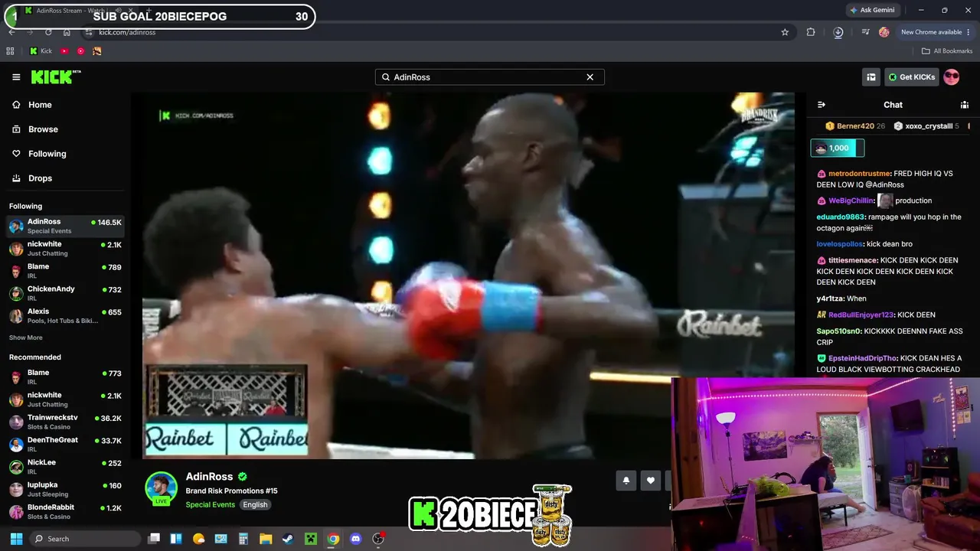Click the green KICK logo
This screenshot has width=980, height=551.
[55, 77]
